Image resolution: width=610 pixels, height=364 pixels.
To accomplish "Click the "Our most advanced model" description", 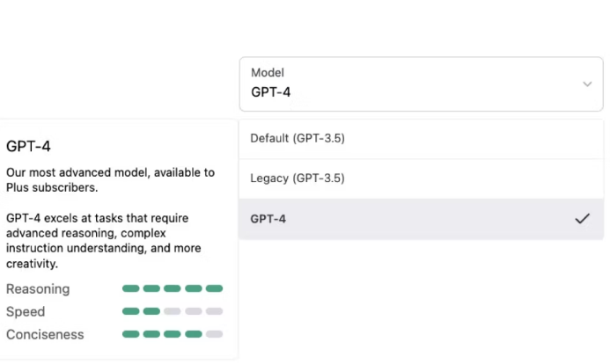I will [x=110, y=180].
